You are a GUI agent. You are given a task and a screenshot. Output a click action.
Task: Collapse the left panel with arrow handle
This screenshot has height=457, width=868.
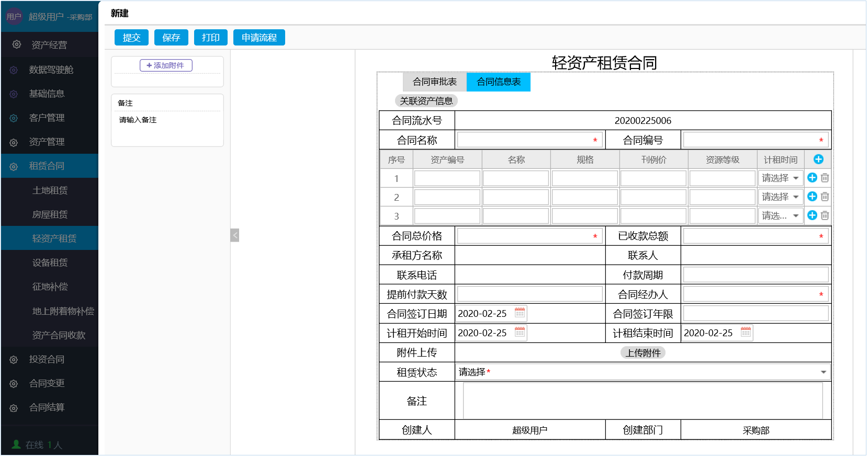pos(235,235)
